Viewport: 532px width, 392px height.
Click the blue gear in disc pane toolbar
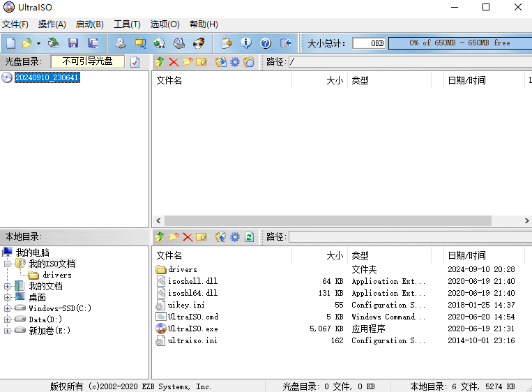[x=234, y=62]
